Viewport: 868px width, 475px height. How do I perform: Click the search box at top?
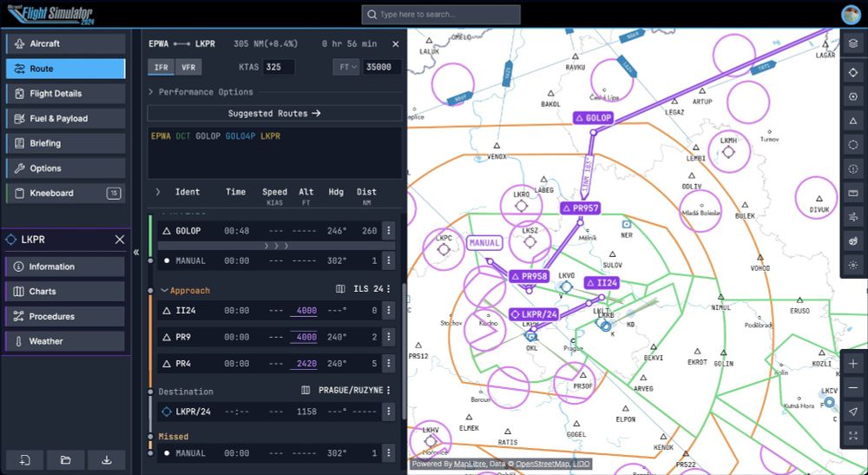tap(441, 15)
